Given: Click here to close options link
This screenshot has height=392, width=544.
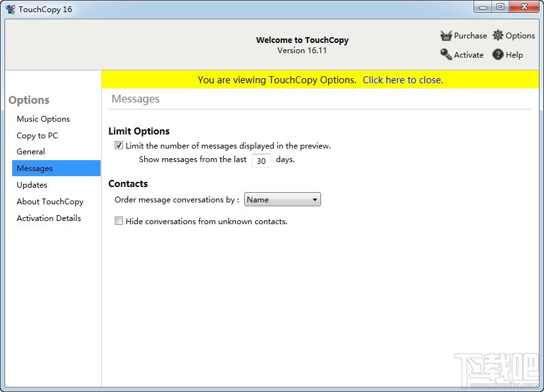Looking at the screenshot, I should tap(402, 80).
